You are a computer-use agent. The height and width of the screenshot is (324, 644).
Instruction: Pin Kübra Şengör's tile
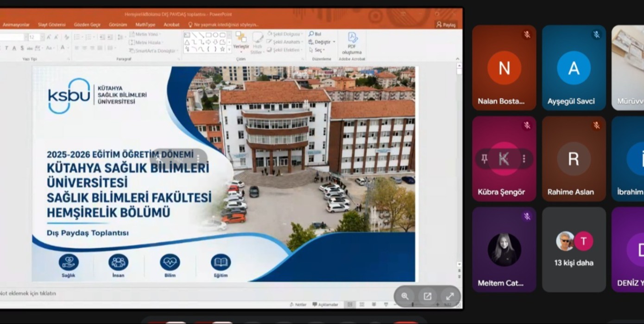pos(484,159)
